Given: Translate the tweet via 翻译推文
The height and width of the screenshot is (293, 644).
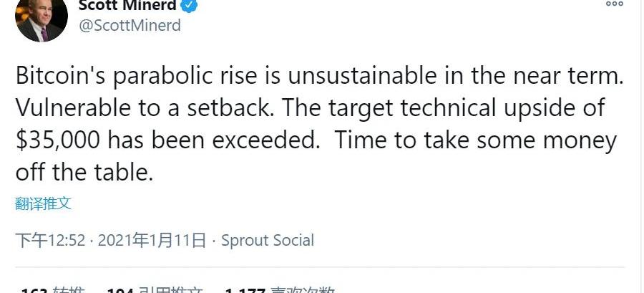Looking at the screenshot, I should (44, 203).
